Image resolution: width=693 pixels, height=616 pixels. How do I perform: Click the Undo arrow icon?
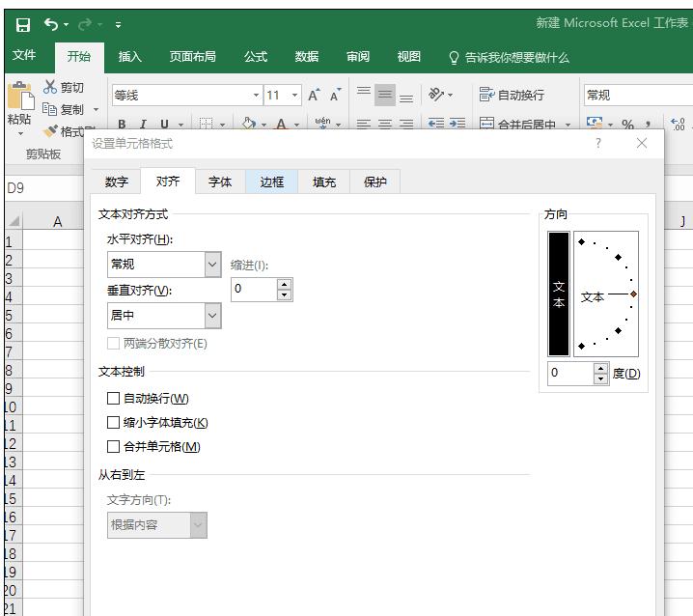tap(51, 24)
